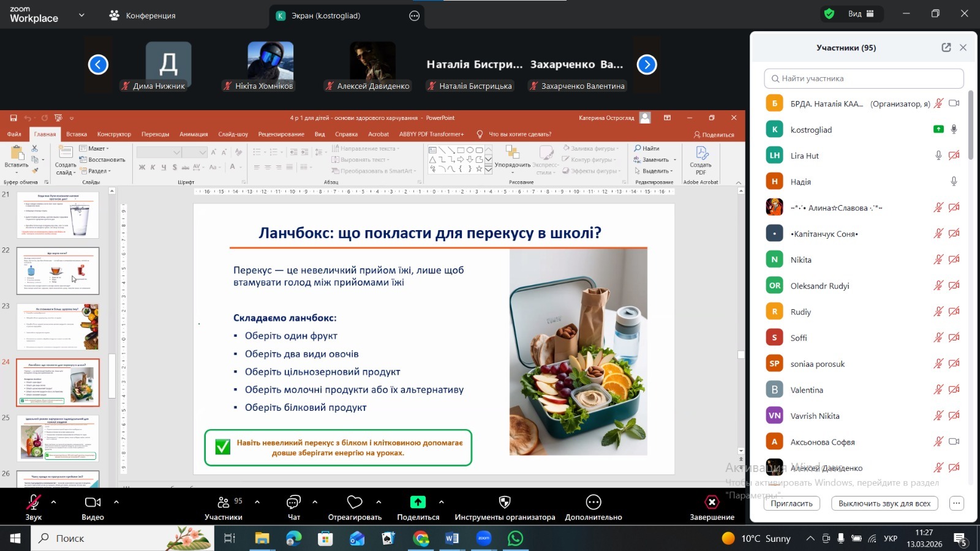This screenshot has width=980, height=551.
Task: Open the Zoom chat panel
Action: (x=293, y=503)
